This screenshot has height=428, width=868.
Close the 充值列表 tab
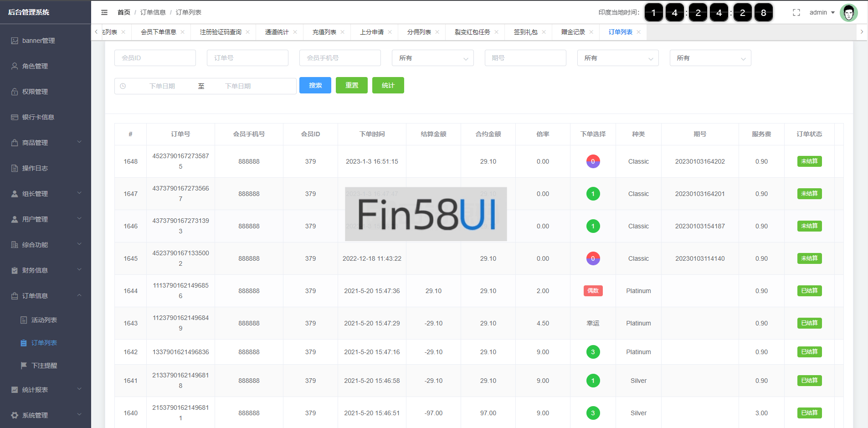342,32
